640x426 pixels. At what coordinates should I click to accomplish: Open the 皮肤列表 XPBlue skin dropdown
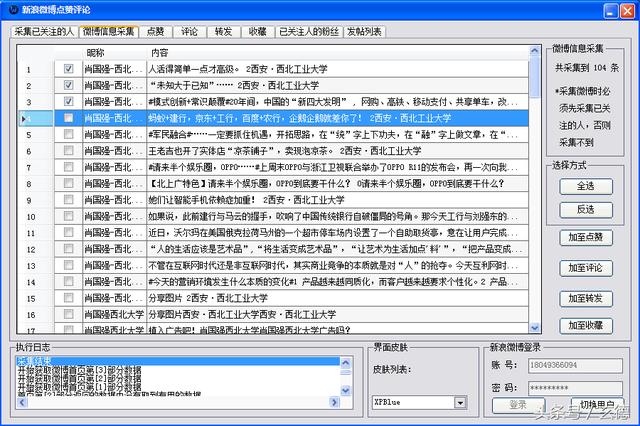point(460,403)
